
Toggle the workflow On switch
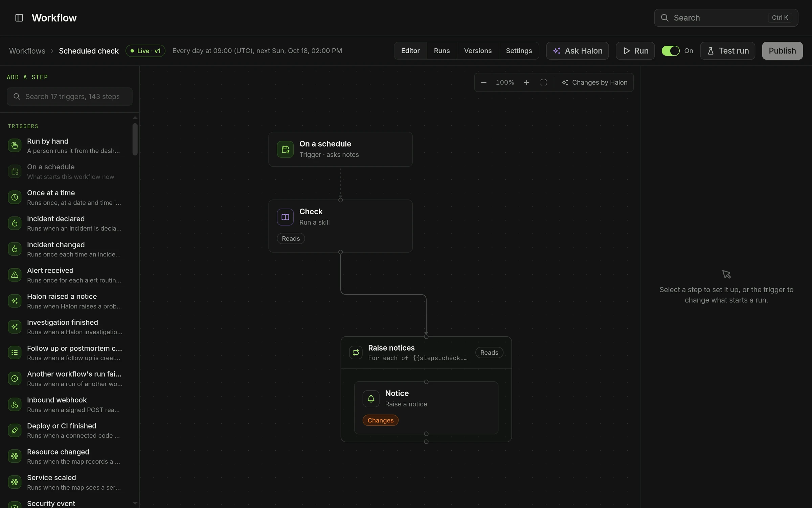tap(670, 51)
